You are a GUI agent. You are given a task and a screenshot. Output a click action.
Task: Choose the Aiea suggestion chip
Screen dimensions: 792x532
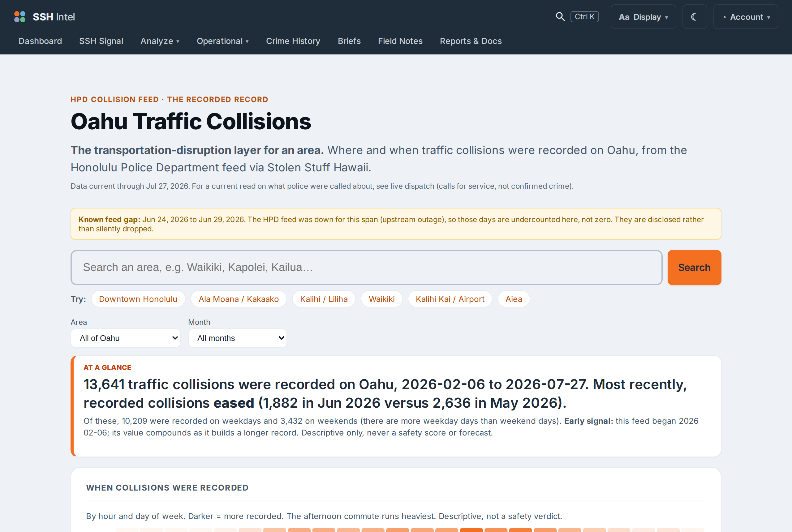point(514,299)
